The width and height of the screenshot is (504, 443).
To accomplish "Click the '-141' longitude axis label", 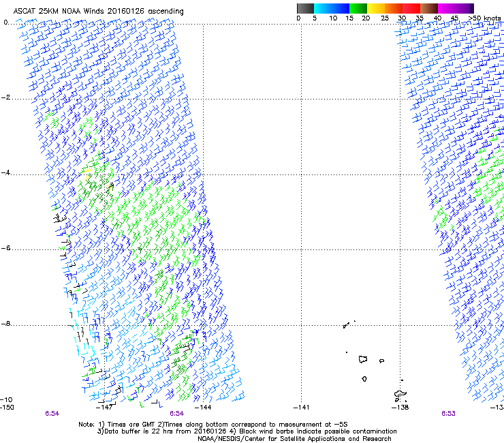I will pyautogui.click(x=301, y=408).
